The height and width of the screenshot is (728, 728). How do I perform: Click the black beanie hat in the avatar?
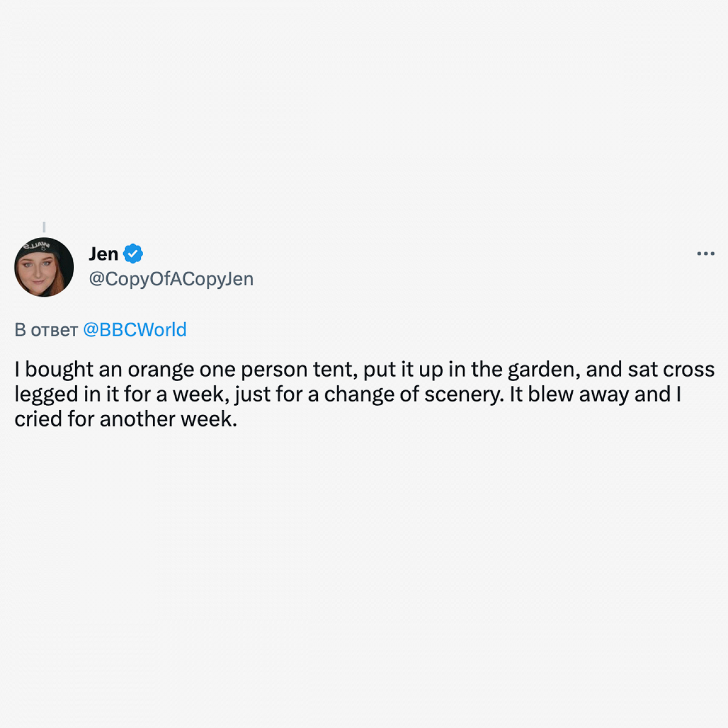point(40,248)
